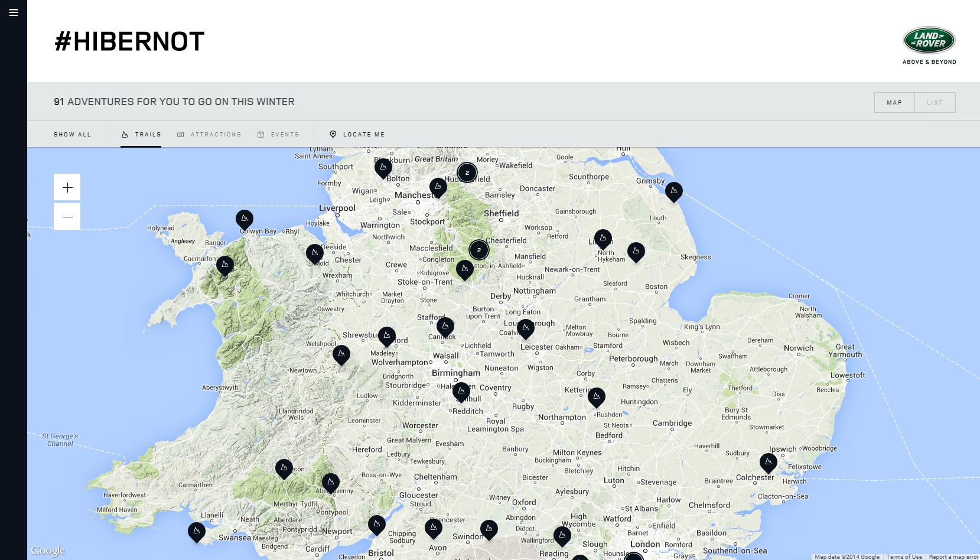Click the clustered marker labeled 2 near Huddersfield
The height and width of the screenshot is (560, 980).
click(x=467, y=172)
